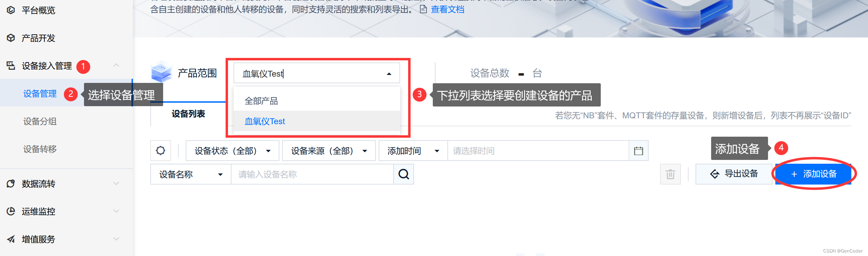Open the 设备状态（全部）dropdown
The height and width of the screenshot is (256, 868).
point(233,151)
